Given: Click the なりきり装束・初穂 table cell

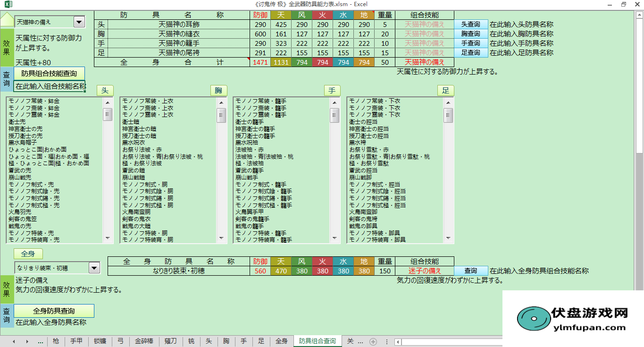Looking at the screenshot, I should coord(179,271).
